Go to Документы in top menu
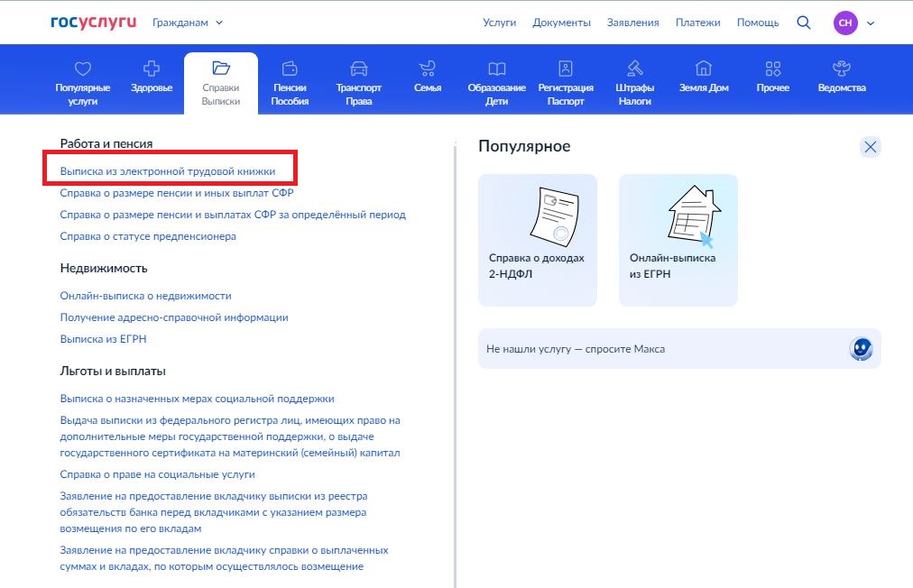913x588 pixels. click(561, 23)
